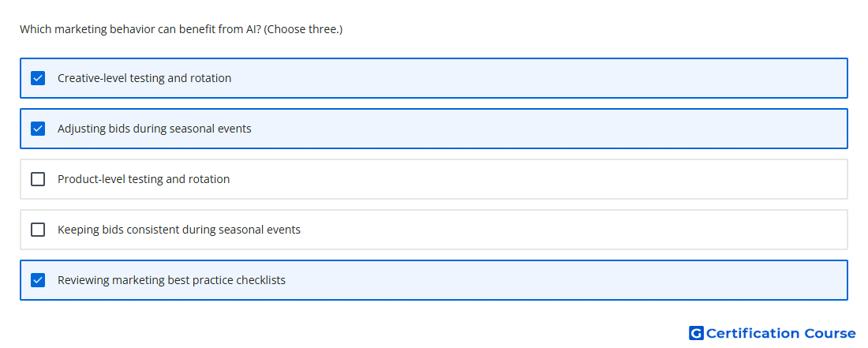Click the "Creative-level testing and rotation" label text
This screenshot has width=868, height=348.
[144, 78]
